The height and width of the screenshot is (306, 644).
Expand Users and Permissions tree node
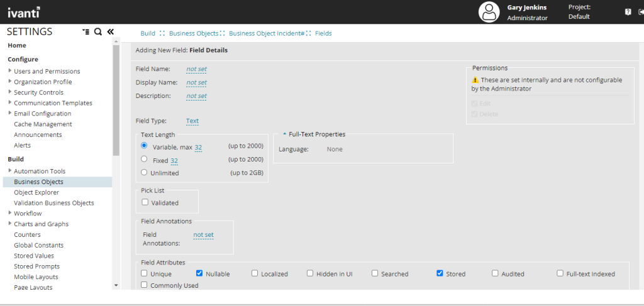click(10, 70)
